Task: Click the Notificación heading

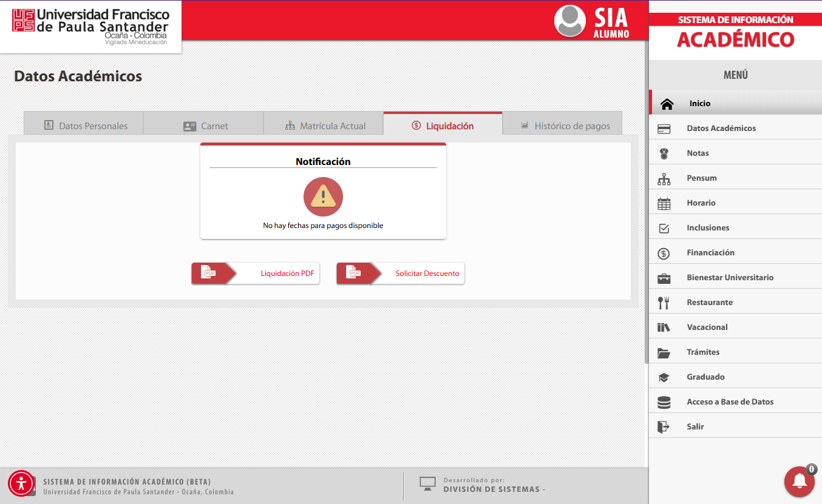Action: [323, 162]
